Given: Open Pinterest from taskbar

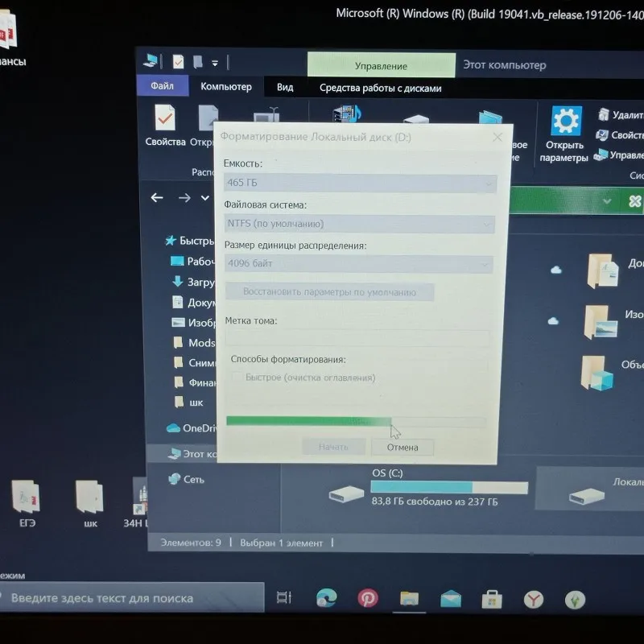Looking at the screenshot, I should (x=368, y=598).
